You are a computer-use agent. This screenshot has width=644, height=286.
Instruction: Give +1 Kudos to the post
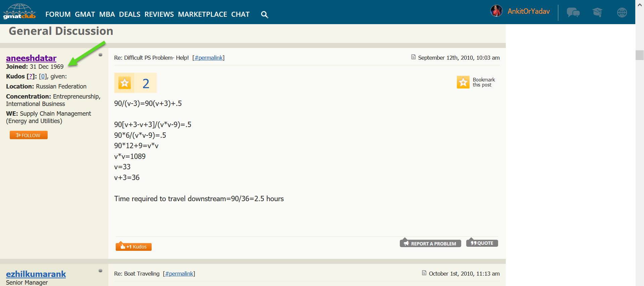pos(133,246)
